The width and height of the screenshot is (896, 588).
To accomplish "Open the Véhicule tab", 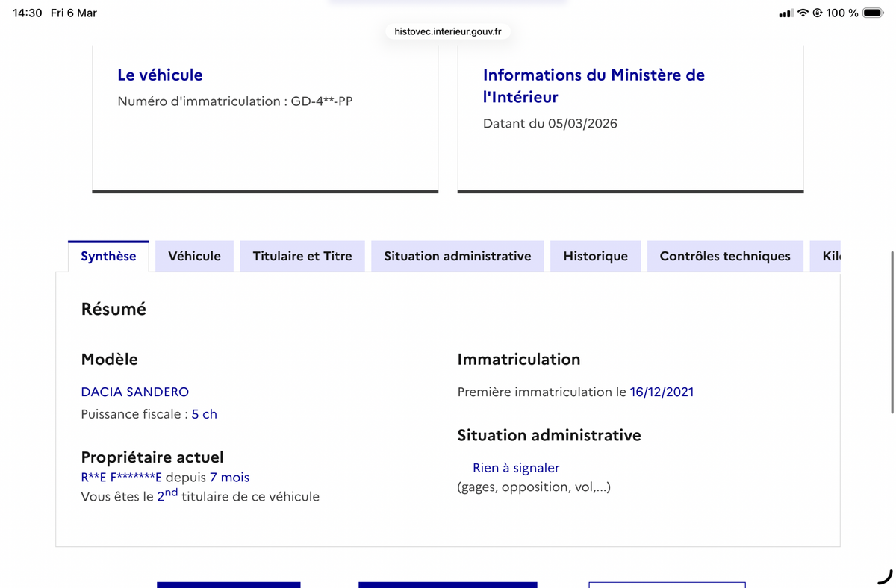I will 194,256.
